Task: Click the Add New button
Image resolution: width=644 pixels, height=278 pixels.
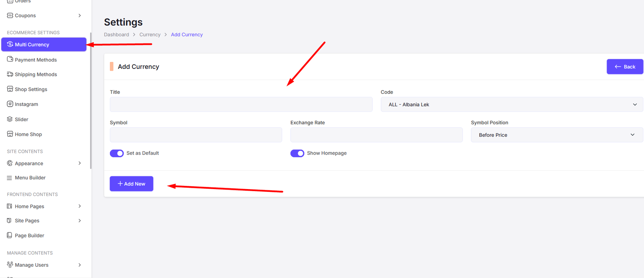Action: coord(132,184)
